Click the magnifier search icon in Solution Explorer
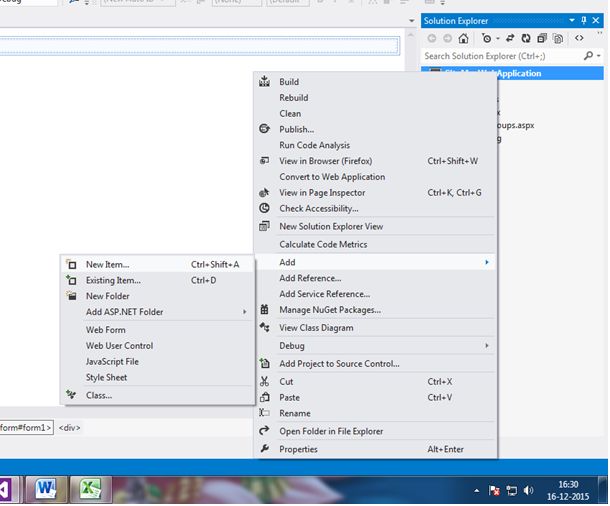Viewport: 610px width, 506px height. [588, 56]
